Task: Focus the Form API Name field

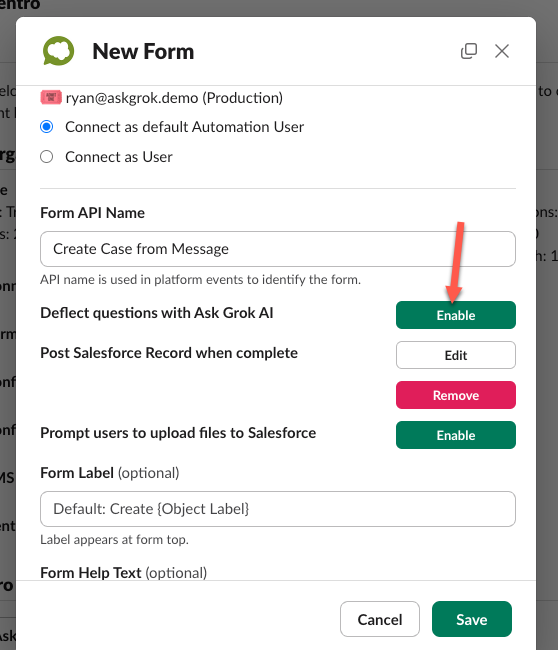Action: (278, 249)
